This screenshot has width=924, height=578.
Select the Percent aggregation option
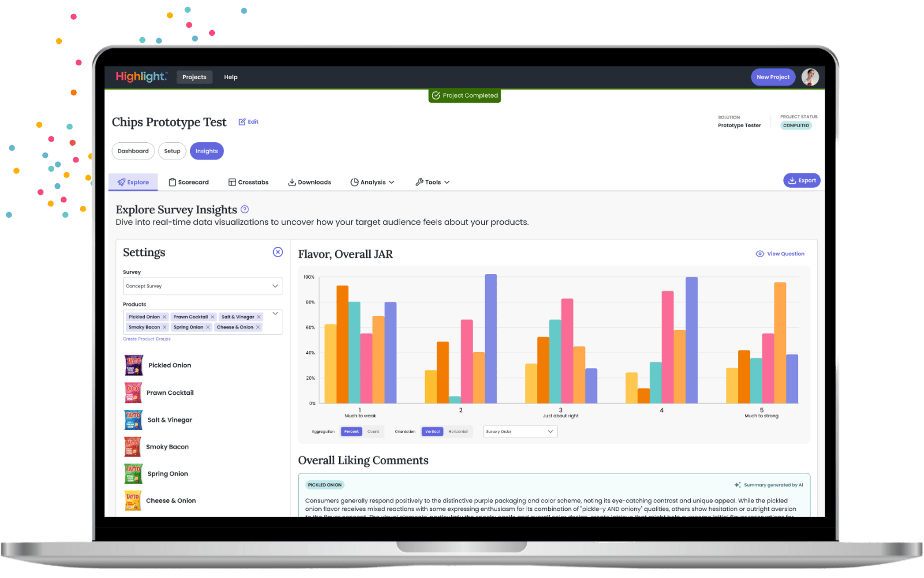tap(351, 432)
